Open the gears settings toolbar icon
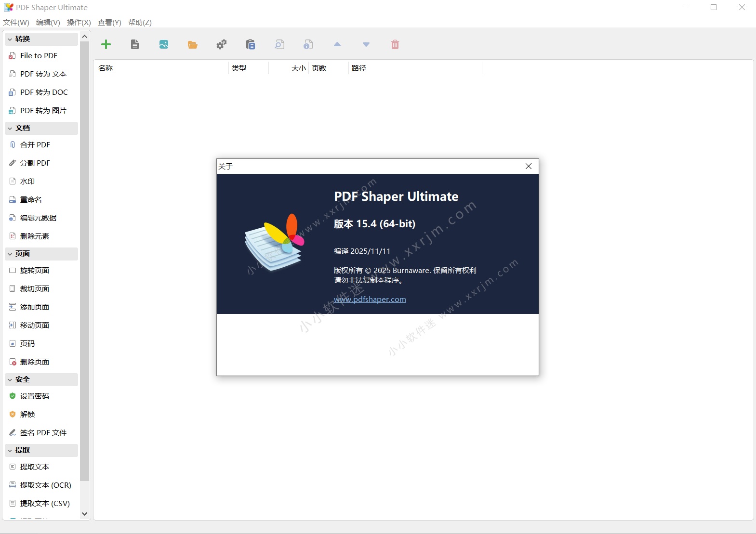The image size is (756, 534). click(x=222, y=45)
